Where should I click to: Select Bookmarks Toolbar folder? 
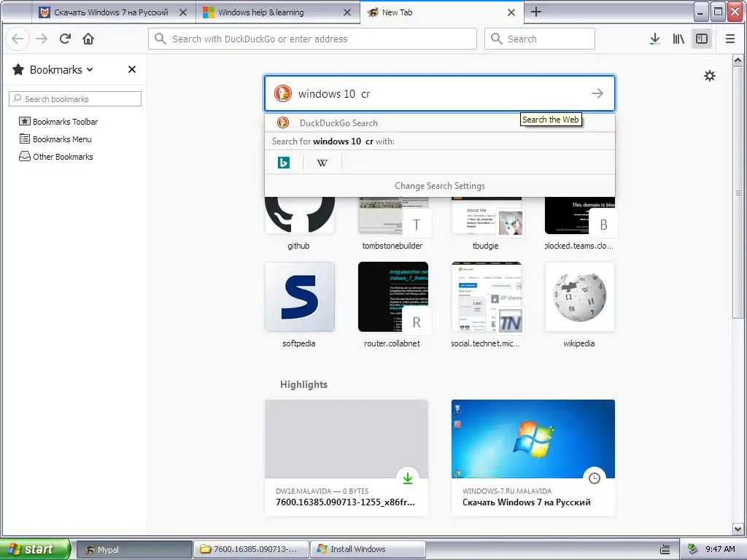58,122
